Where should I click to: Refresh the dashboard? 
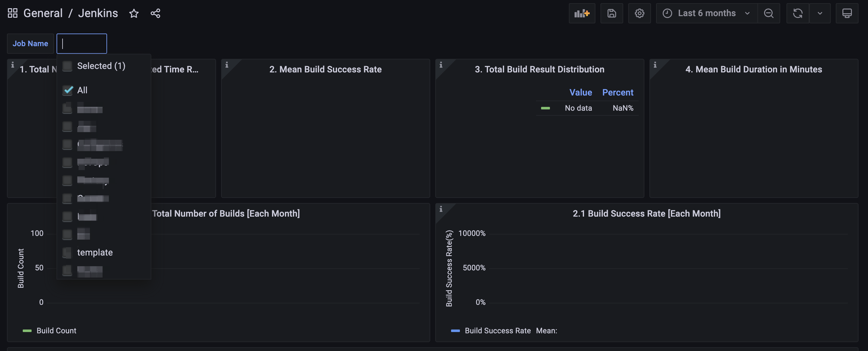coord(797,13)
